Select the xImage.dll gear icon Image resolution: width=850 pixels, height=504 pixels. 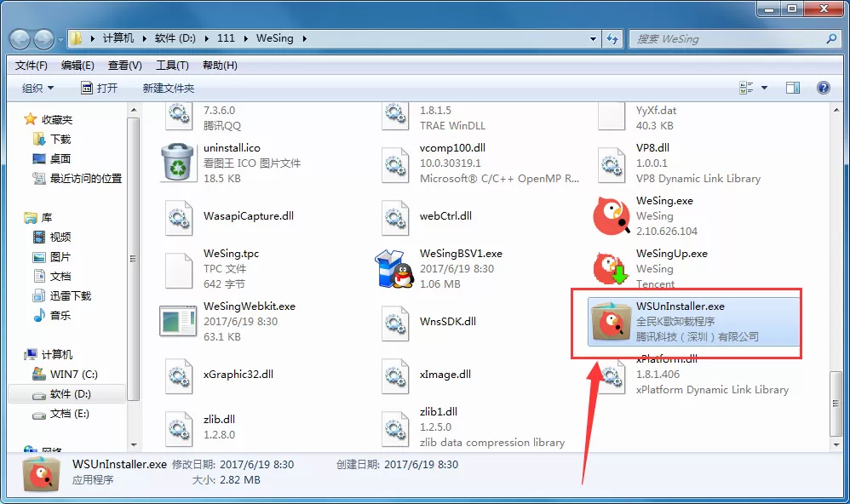(x=395, y=376)
